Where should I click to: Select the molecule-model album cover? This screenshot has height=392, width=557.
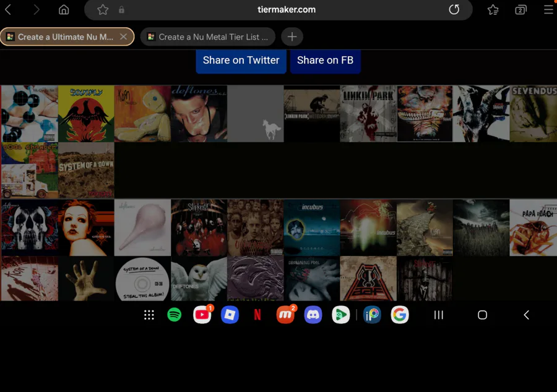point(30,114)
